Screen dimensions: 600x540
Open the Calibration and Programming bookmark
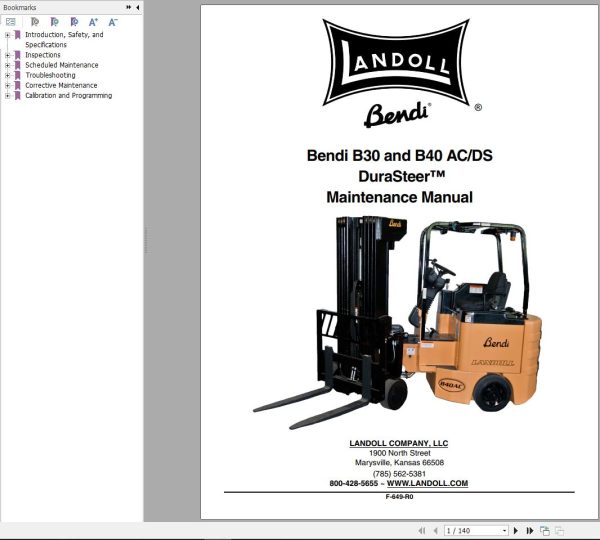(x=68, y=96)
